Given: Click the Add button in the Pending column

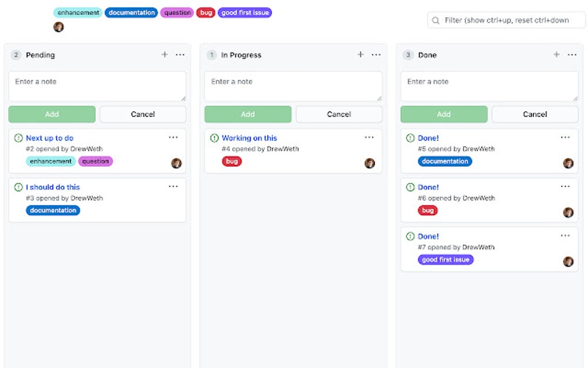Looking at the screenshot, I should [x=51, y=114].
